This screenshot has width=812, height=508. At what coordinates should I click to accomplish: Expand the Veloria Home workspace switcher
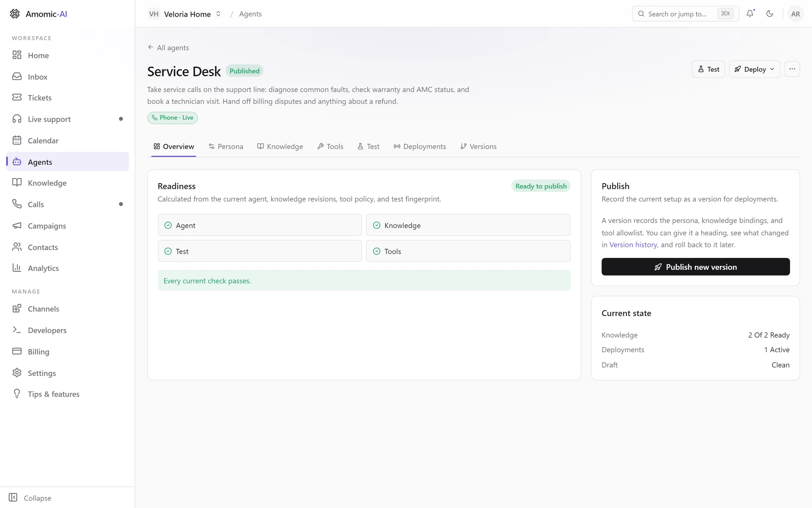point(185,14)
